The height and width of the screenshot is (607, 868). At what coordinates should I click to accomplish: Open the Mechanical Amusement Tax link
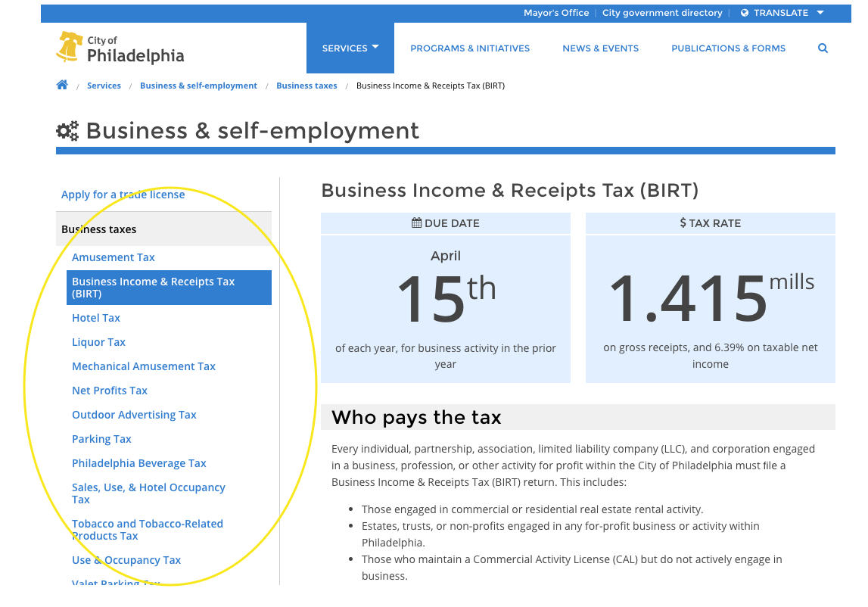pos(143,366)
